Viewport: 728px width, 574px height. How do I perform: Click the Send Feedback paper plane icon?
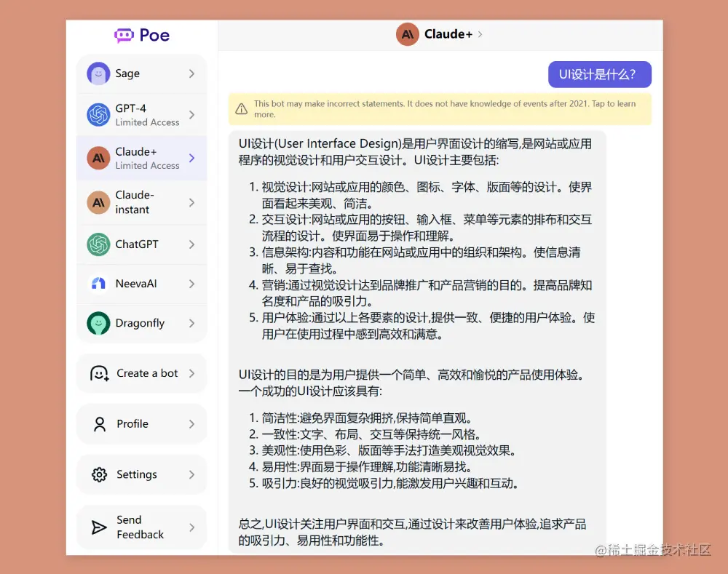[x=98, y=527]
